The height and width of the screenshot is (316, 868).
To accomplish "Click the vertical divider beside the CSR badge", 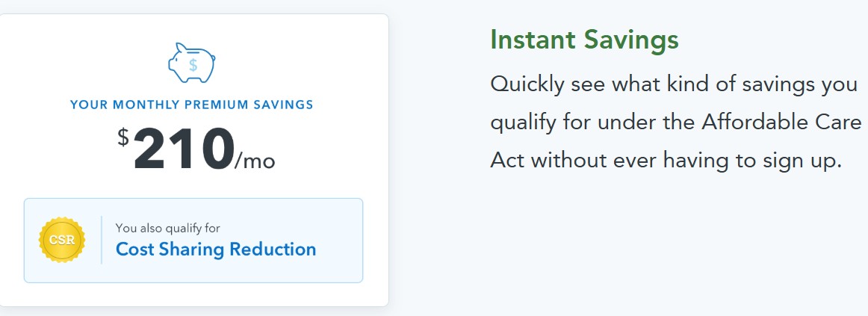I will click(101, 240).
